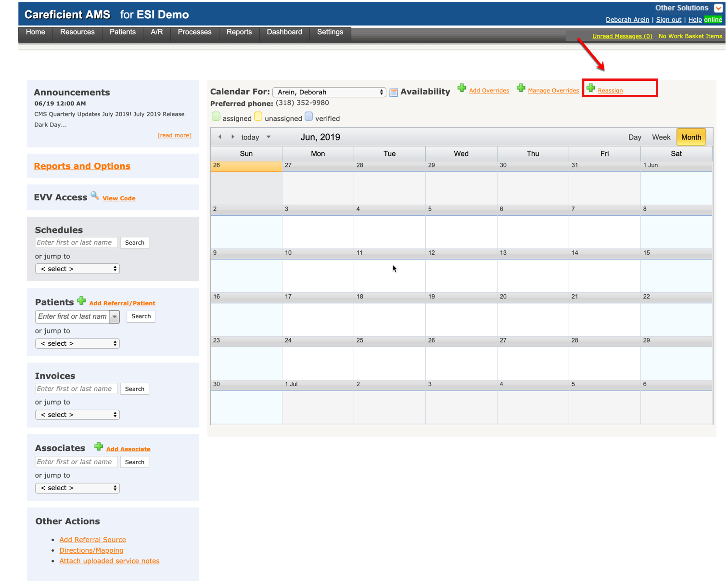Open the Patients menu in navigation bar
The image size is (728, 586).
(123, 32)
